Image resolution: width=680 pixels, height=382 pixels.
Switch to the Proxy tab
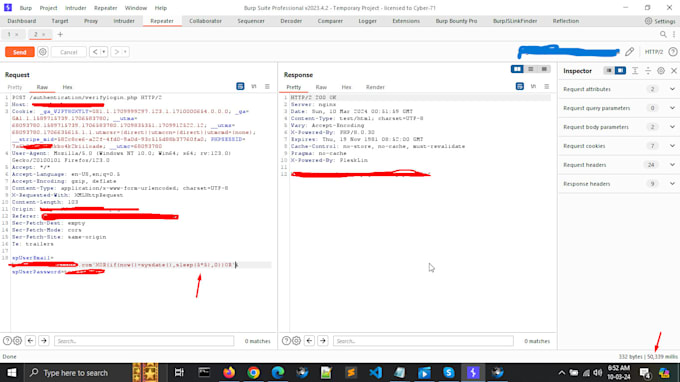click(x=91, y=21)
